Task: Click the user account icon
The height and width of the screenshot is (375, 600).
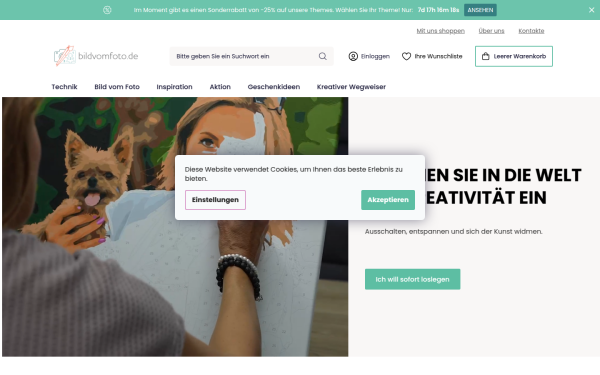Action: click(x=353, y=56)
